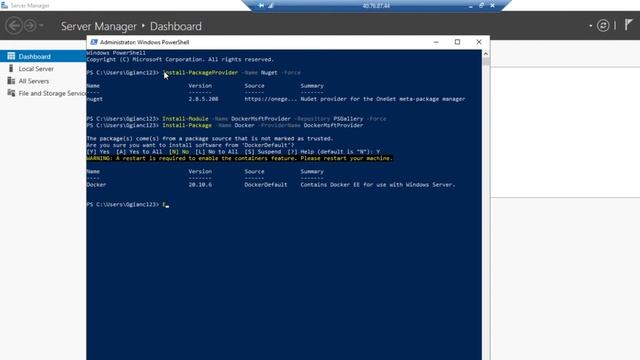Image resolution: width=640 pixels, height=360 pixels.
Task: Click the nuget version 2.8.5.208 value
Action: click(x=203, y=99)
